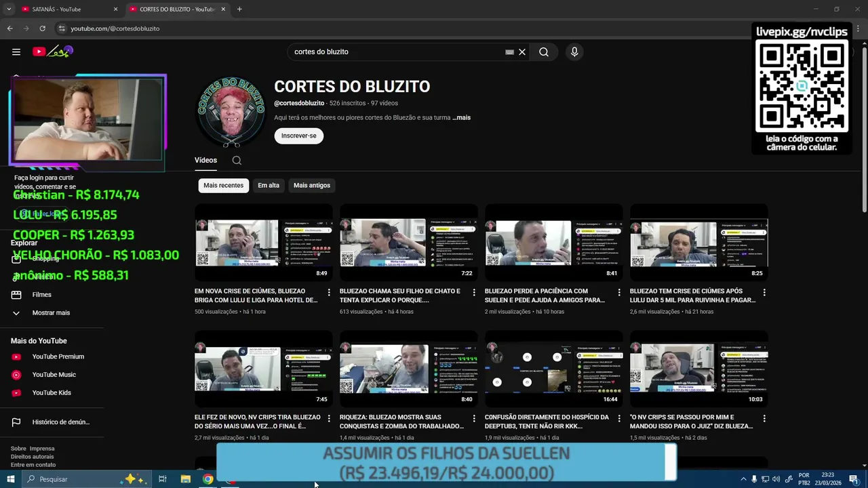Open File Explorer from taskbar

(185, 479)
